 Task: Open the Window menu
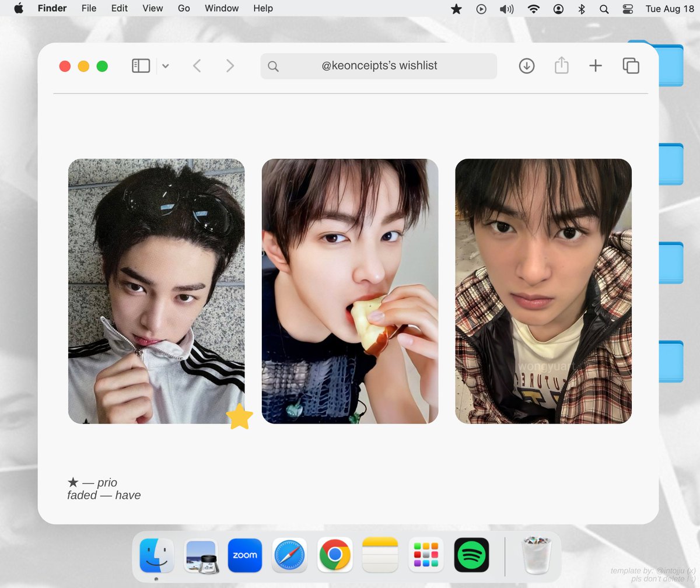point(222,8)
